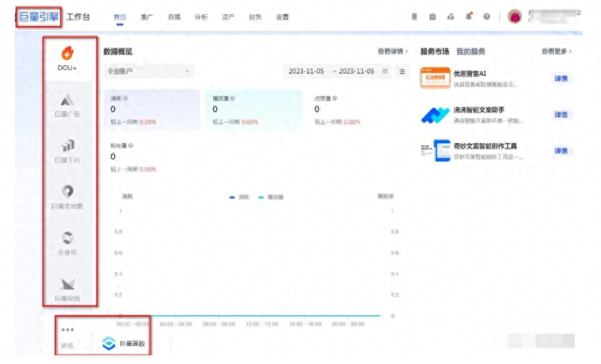Click the 工作台 header label
The height and width of the screenshot is (364, 601).
78,17
